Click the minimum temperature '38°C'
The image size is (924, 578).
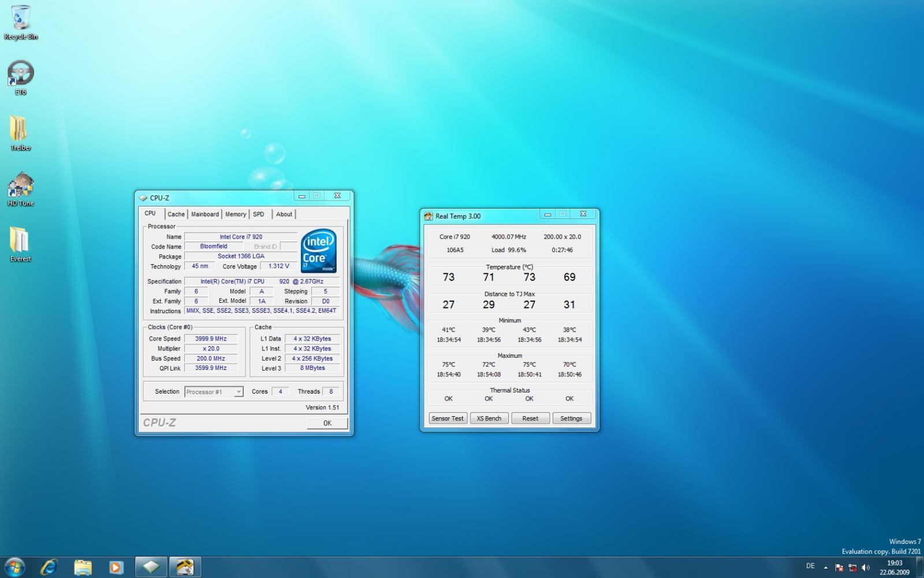coord(569,330)
